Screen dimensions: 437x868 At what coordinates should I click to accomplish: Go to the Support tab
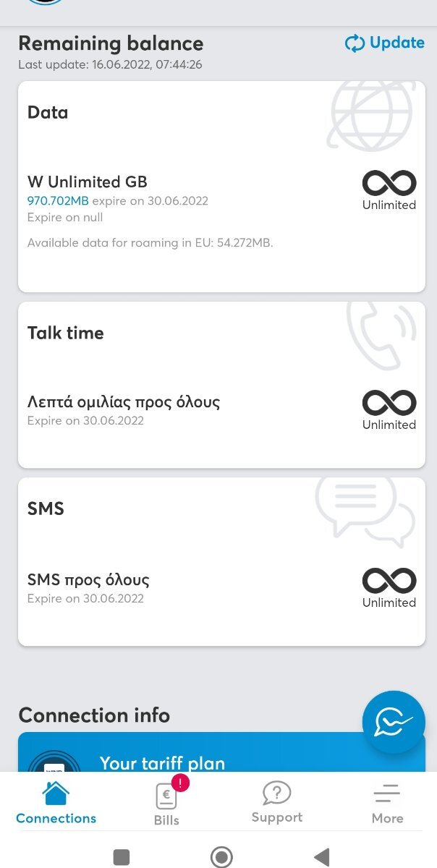tap(276, 802)
